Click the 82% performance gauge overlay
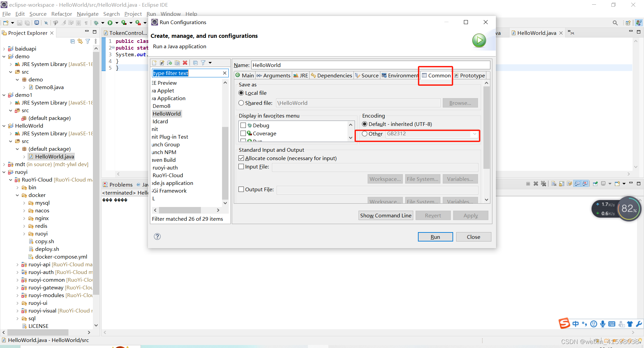The height and width of the screenshot is (348, 644). 629,208
